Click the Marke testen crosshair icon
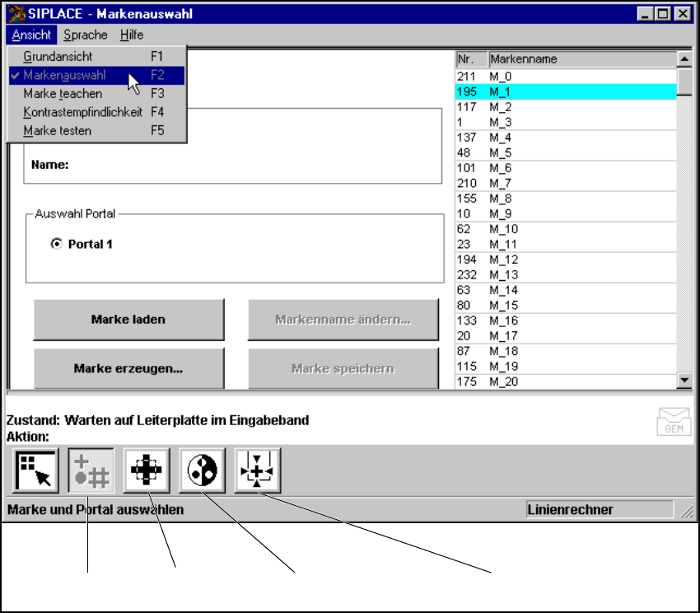Screen dimensions: 700x613 coord(257,471)
